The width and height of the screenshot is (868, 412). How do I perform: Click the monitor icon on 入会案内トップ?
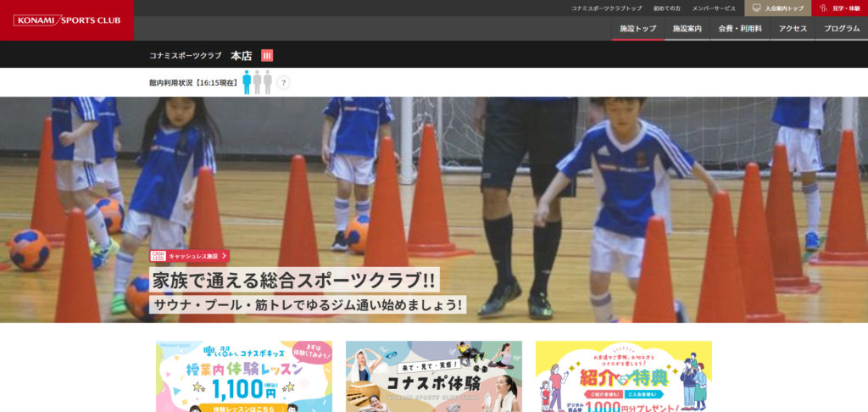(756, 8)
